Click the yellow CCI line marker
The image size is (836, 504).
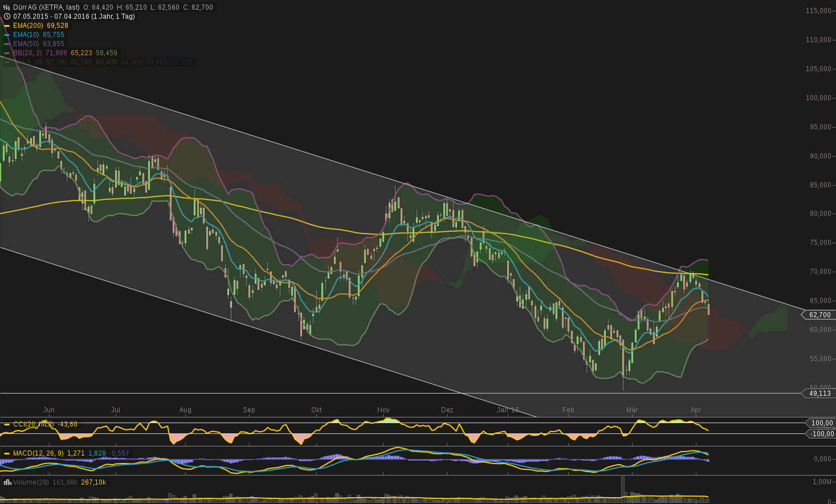(x=7, y=424)
